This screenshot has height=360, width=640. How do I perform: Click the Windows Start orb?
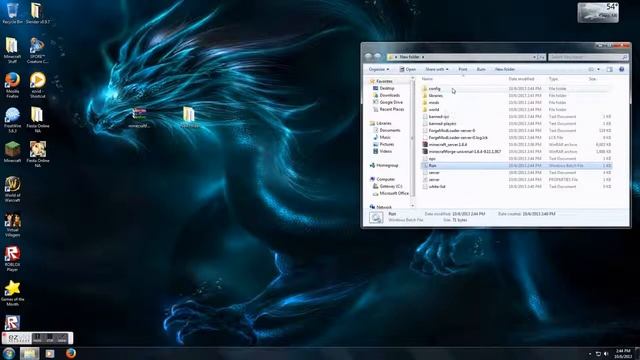point(9,353)
